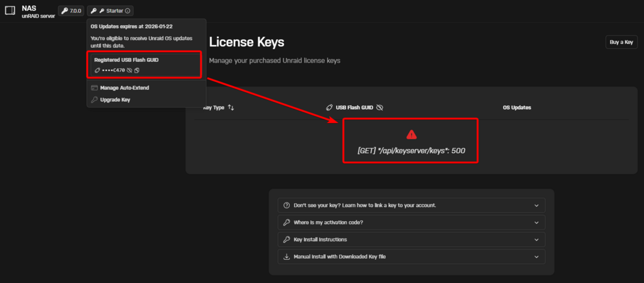Viewport: 644px width, 283px height.
Task: Click "Manage your purchased Unraid license keys" subtitle
Action: (275, 61)
